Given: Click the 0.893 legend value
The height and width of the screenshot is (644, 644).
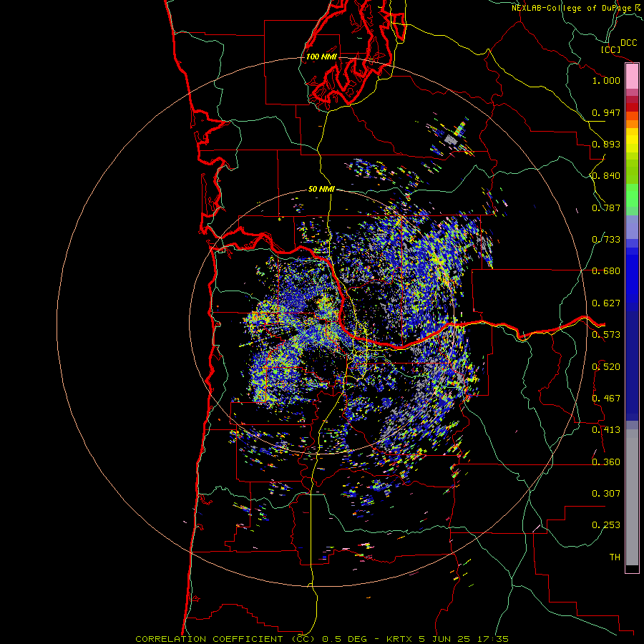Looking at the screenshot, I should coord(606,144).
